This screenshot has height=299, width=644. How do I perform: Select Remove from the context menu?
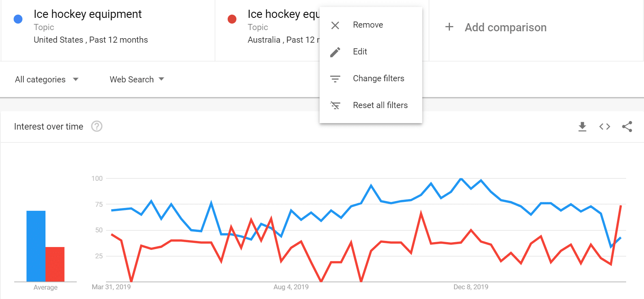pos(367,25)
